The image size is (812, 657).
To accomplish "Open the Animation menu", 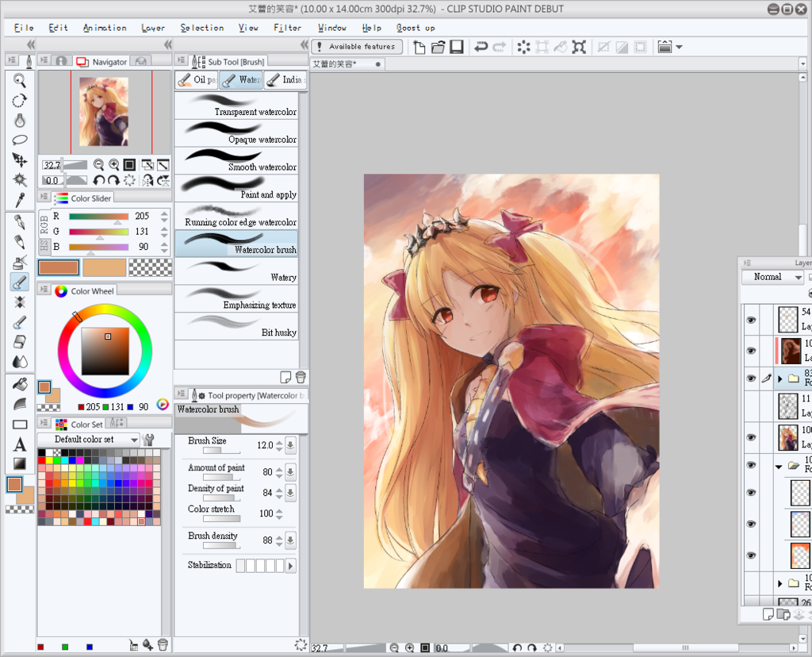I will [105, 28].
